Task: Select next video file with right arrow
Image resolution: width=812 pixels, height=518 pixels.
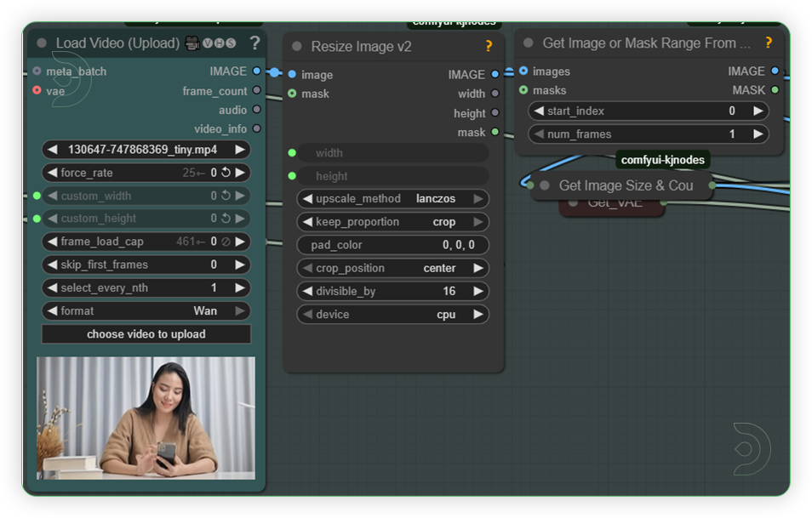Action: 240,150
